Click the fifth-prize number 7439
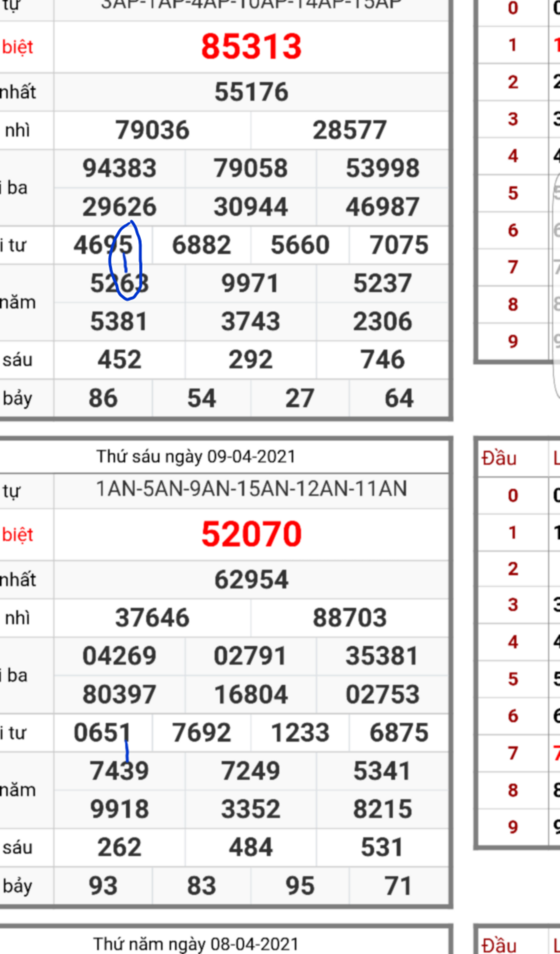The height and width of the screenshot is (954, 560). 119,771
